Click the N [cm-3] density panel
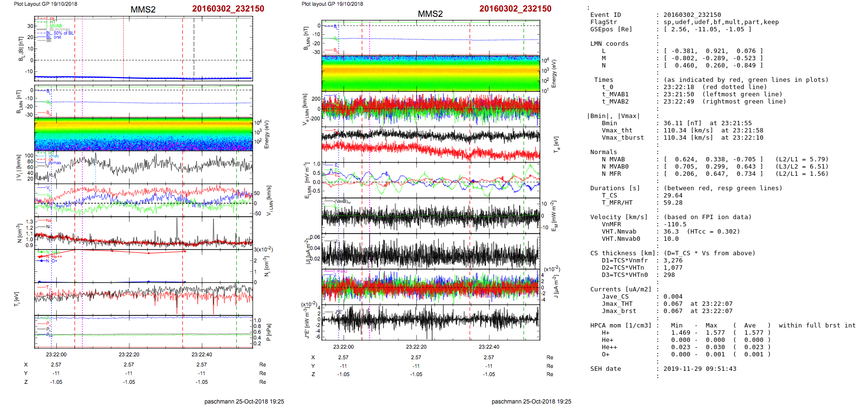The image size is (868, 405). (x=143, y=234)
